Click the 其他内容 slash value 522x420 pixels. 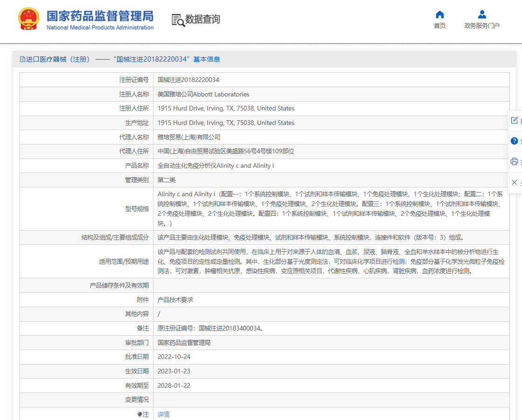coord(159,314)
